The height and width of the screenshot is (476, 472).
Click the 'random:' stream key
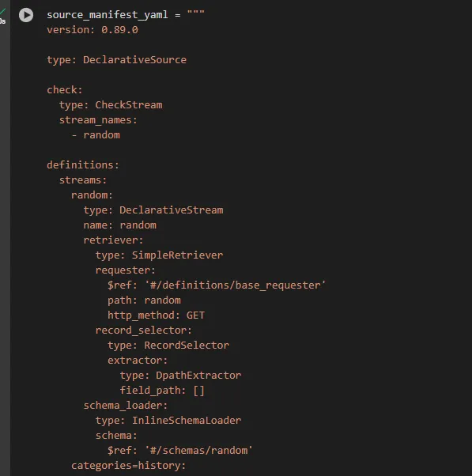92,195
